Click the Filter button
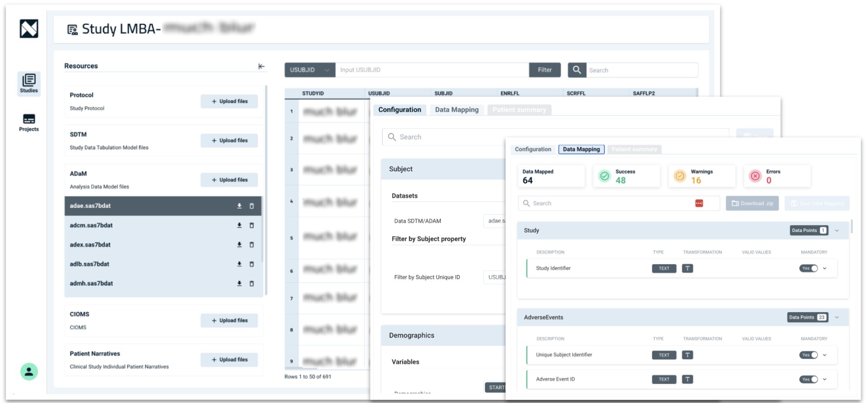This screenshot has width=868, height=403. (545, 70)
